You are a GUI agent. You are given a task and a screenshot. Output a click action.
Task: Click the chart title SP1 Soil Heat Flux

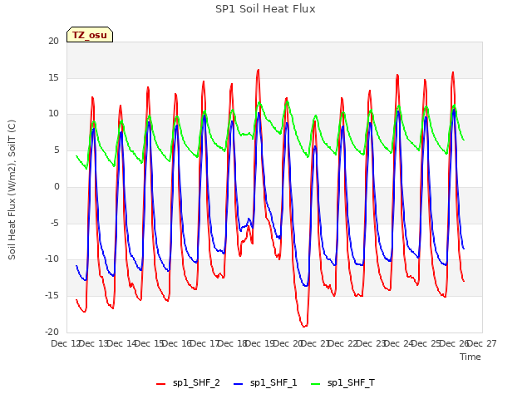(265, 9)
